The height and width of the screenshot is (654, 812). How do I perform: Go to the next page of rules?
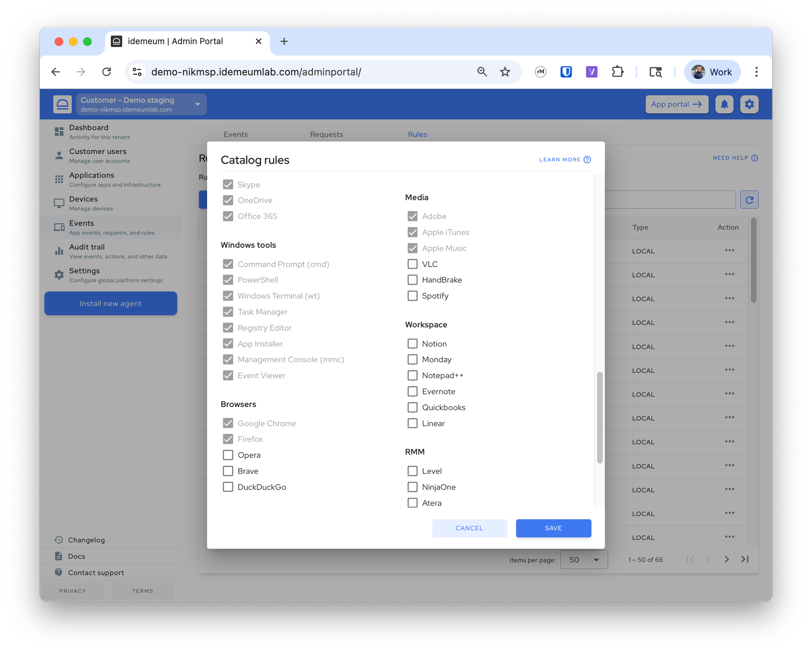[727, 559]
